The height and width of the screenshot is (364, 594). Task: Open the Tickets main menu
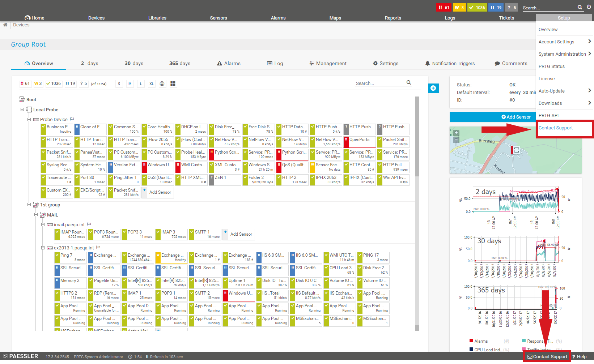pyautogui.click(x=506, y=18)
